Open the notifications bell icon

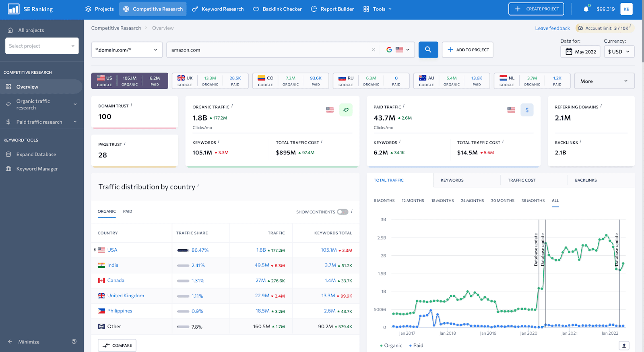click(586, 9)
